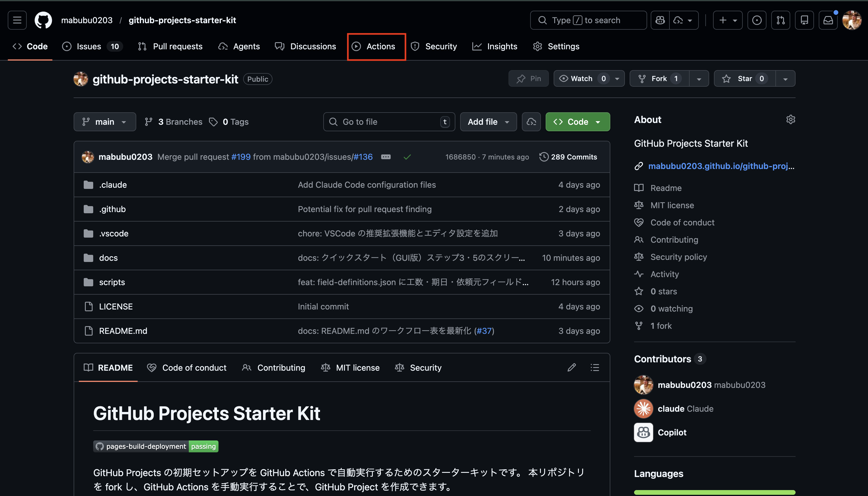This screenshot has height=496, width=868.
Task: Open the Actions tab
Action: (373, 46)
